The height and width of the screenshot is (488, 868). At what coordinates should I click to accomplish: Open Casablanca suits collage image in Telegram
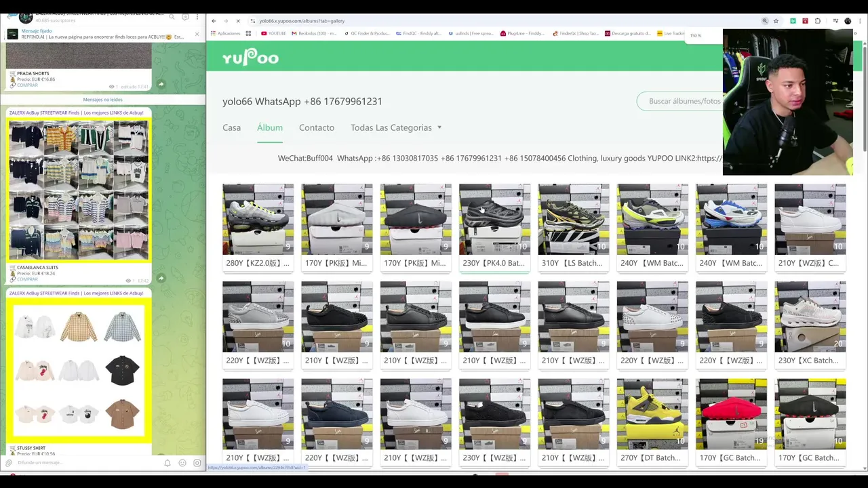tap(79, 190)
